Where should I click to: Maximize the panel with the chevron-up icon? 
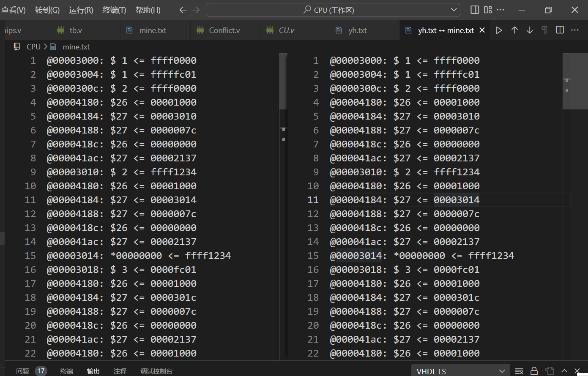[x=564, y=371]
